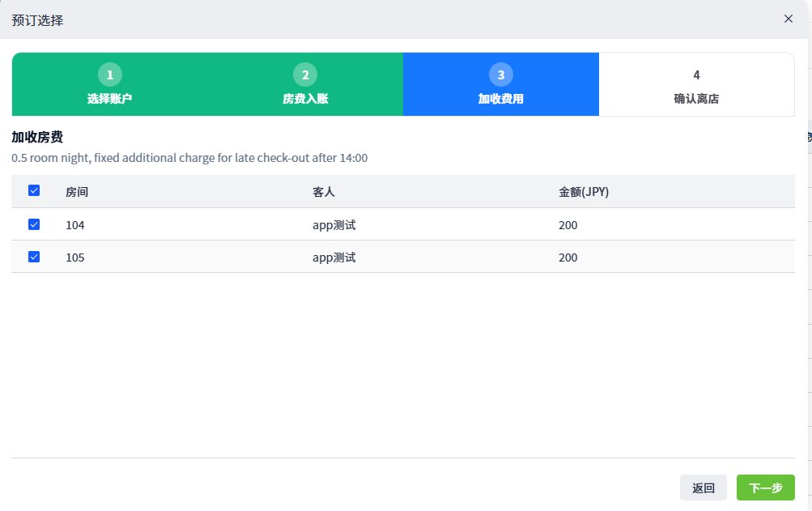Click the step 1 circle icon
Screen dimensions: 812x511
pos(110,75)
